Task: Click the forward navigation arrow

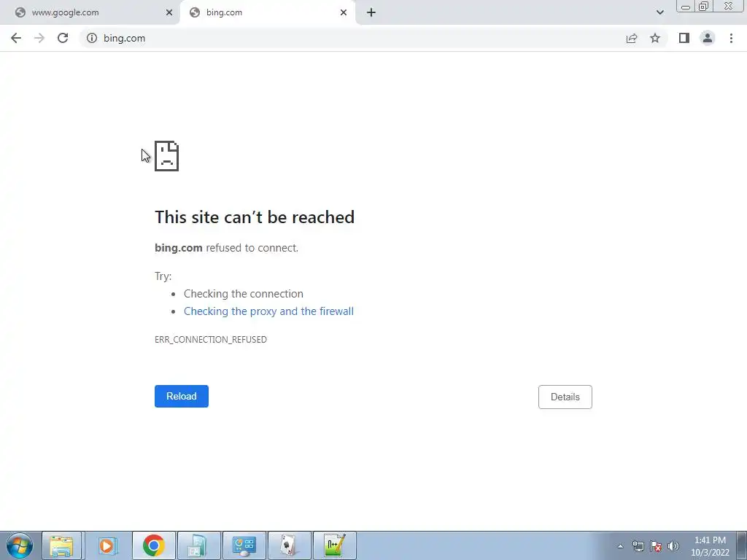Action: coord(39,38)
